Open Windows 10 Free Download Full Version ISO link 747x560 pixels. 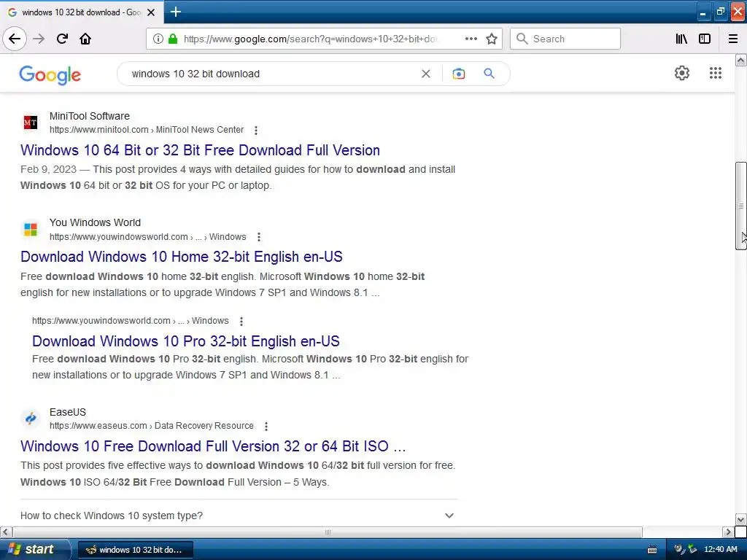point(213,446)
